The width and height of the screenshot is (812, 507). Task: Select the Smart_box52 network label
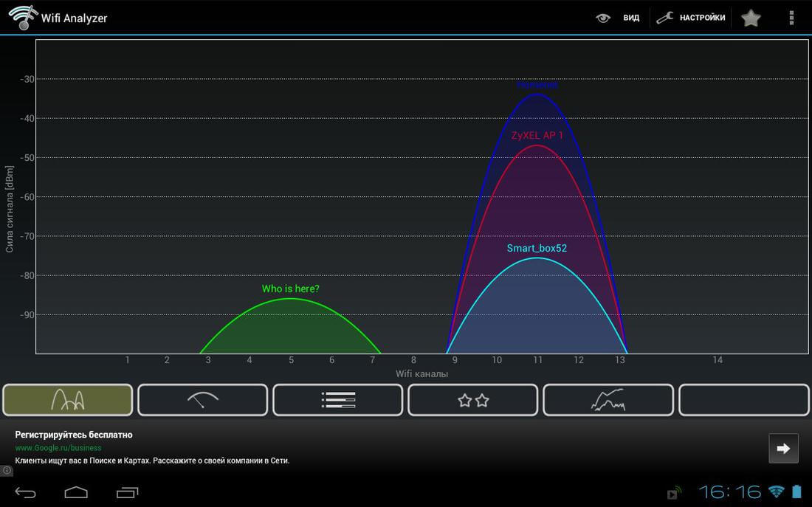pyautogui.click(x=537, y=248)
